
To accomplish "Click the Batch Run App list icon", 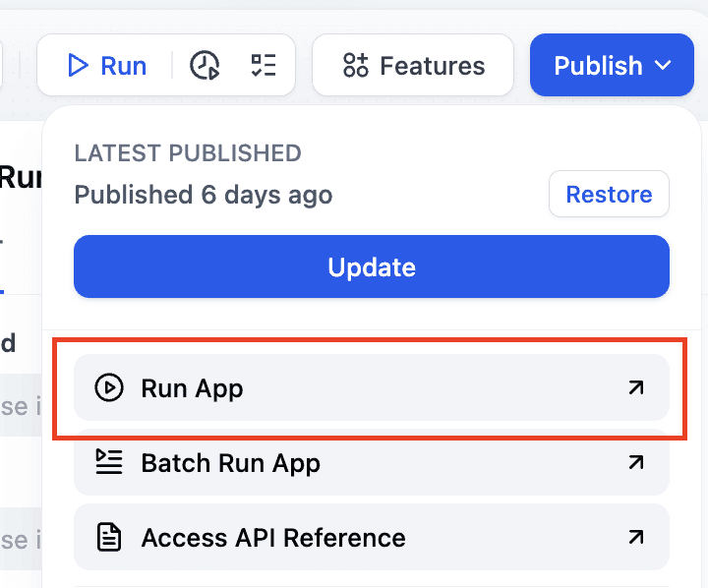I will point(108,462).
